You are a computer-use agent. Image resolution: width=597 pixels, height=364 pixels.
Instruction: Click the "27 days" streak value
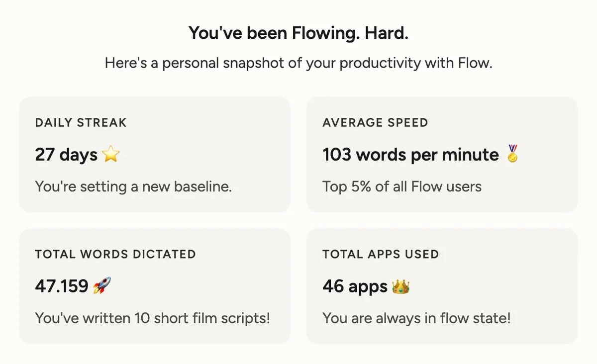[x=66, y=155]
